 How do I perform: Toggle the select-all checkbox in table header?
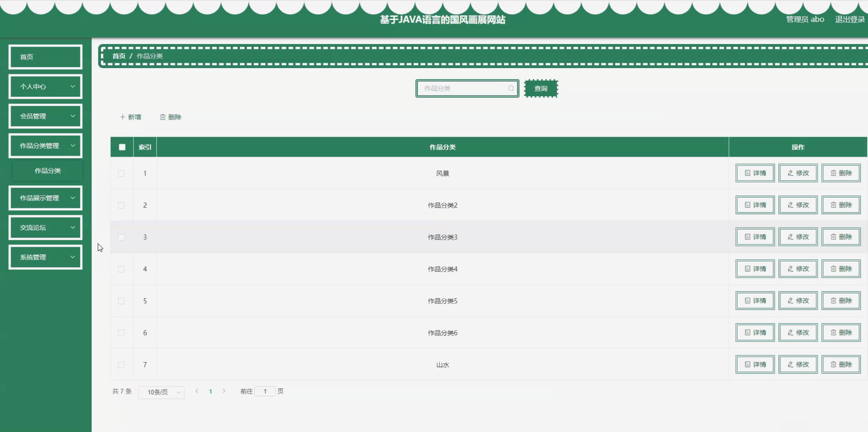coord(122,147)
